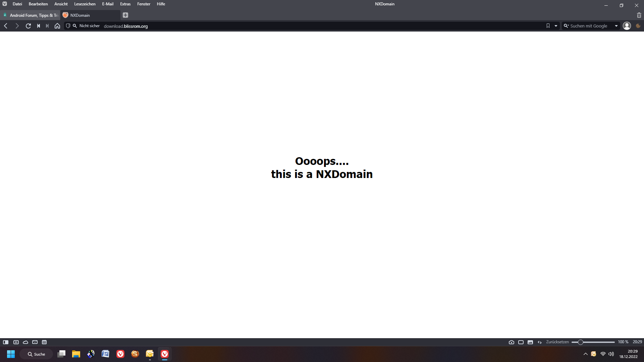Toggle image loading in the status bar
Viewport: 644px width, 362px height.
(x=530, y=342)
